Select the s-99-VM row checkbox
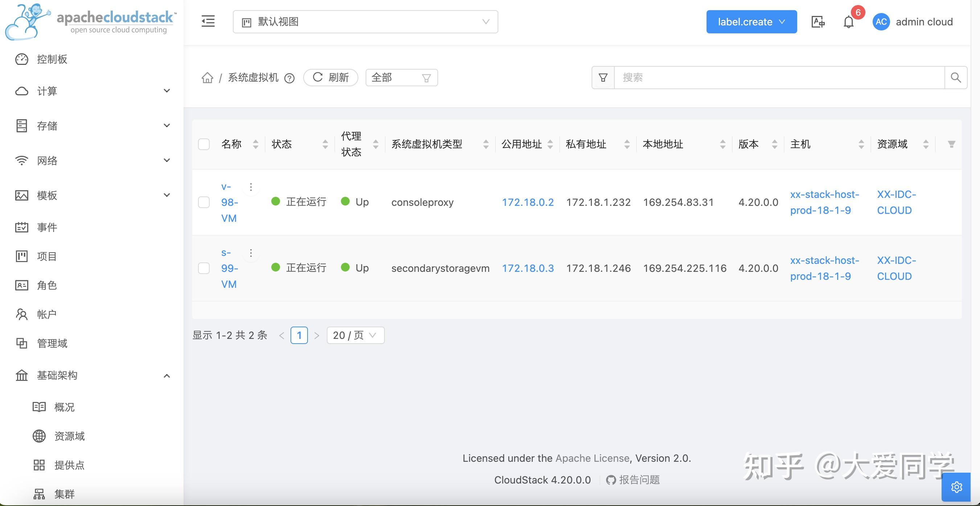Image resolution: width=980 pixels, height=506 pixels. coord(203,268)
